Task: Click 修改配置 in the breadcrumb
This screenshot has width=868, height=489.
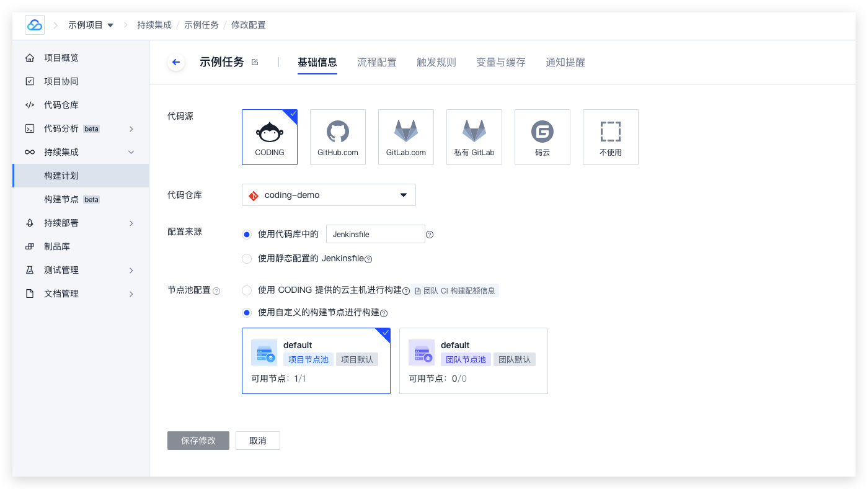Action: click(249, 25)
